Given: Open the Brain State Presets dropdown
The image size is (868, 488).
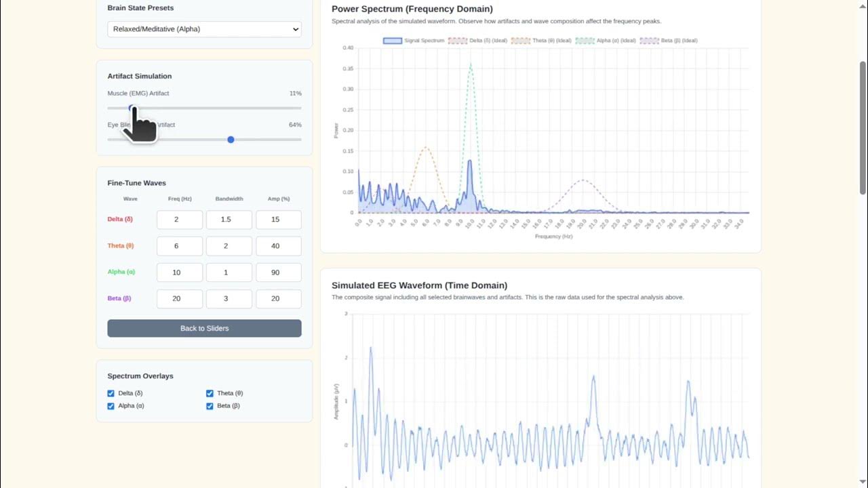Looking at the screenshot, I should pyautogui.click(x=204, y=29).
